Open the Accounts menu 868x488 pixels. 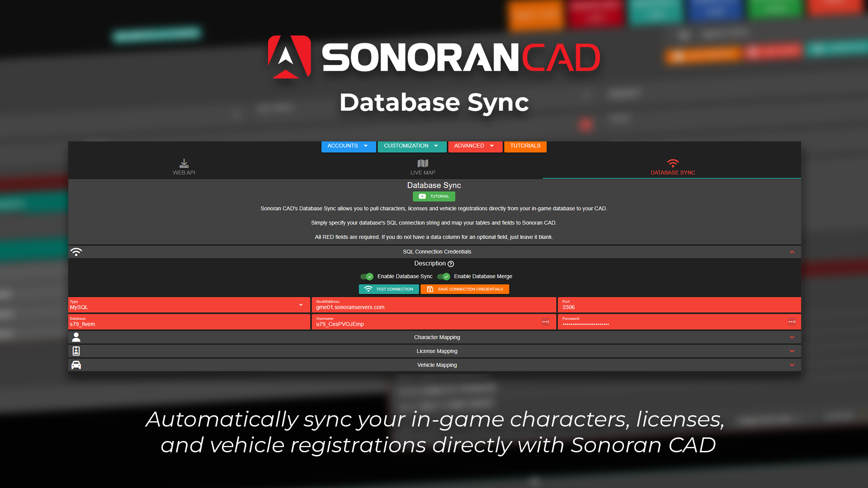tap(348, 146)
